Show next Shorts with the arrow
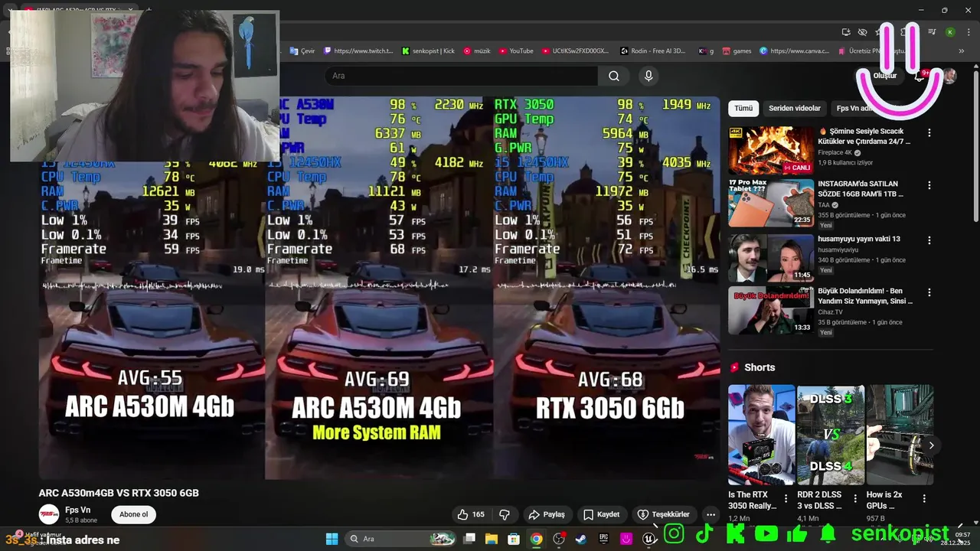 931,445
